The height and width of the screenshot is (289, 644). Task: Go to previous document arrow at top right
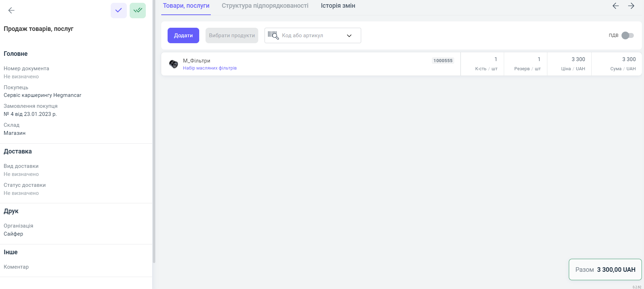616,6
